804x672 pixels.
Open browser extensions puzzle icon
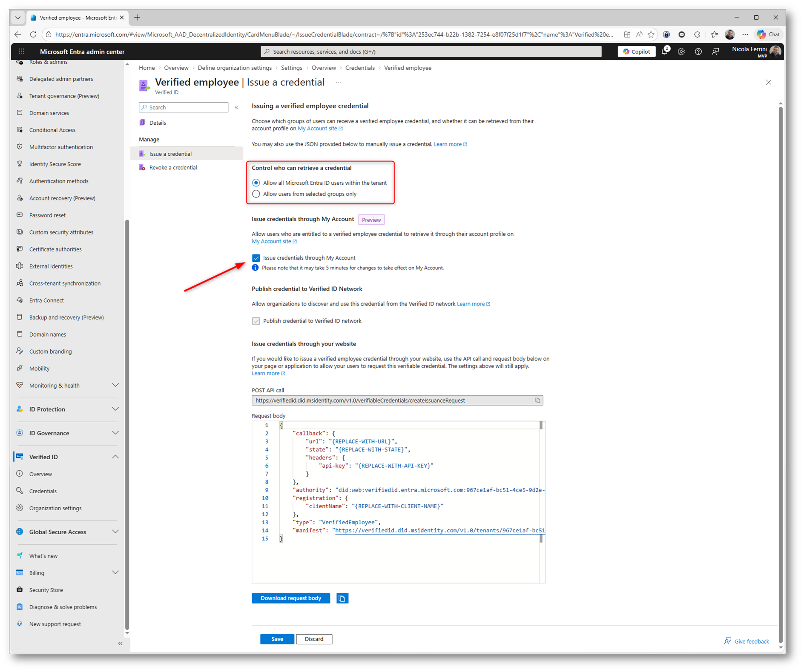pos(698,34)
